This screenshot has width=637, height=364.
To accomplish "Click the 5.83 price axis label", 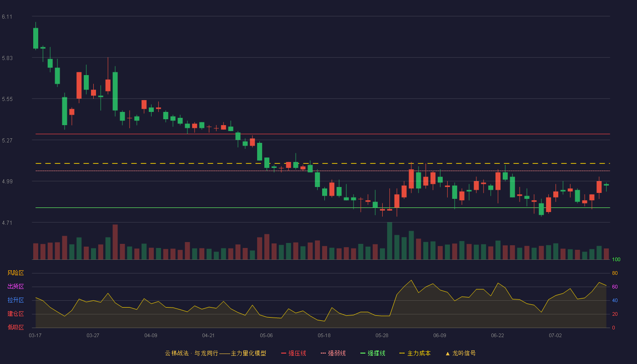I will pos(7,58).
